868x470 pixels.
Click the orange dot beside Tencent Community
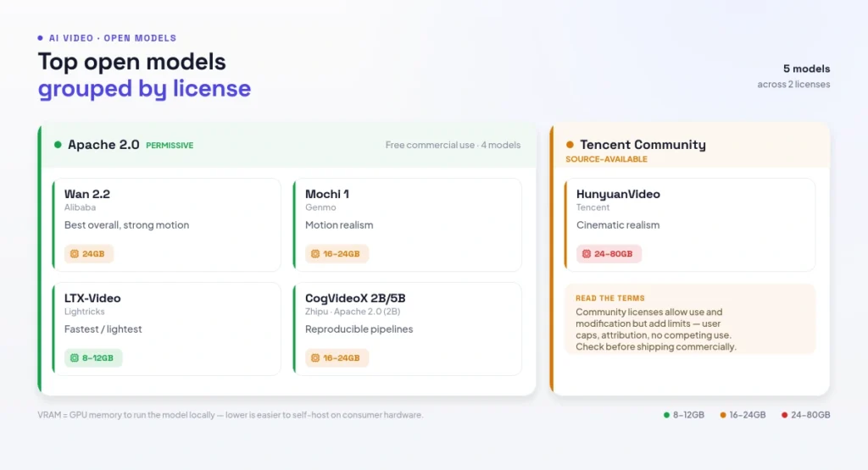pos(570,145)
